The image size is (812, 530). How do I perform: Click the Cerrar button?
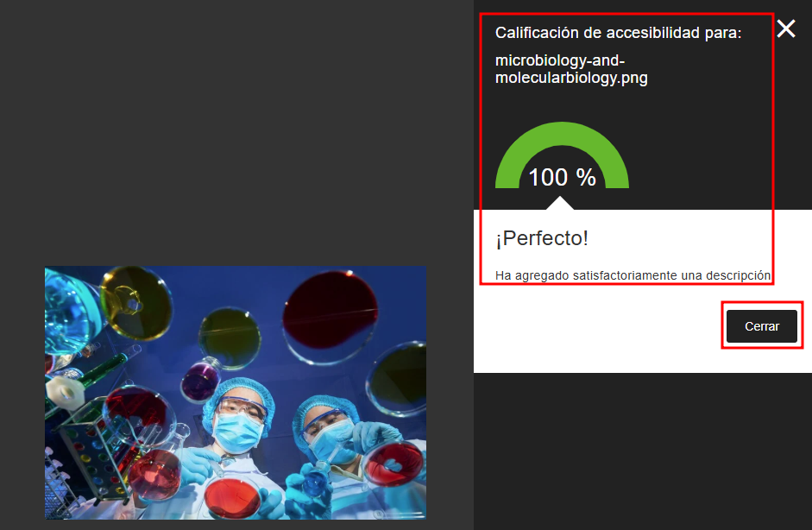(761, 326)
